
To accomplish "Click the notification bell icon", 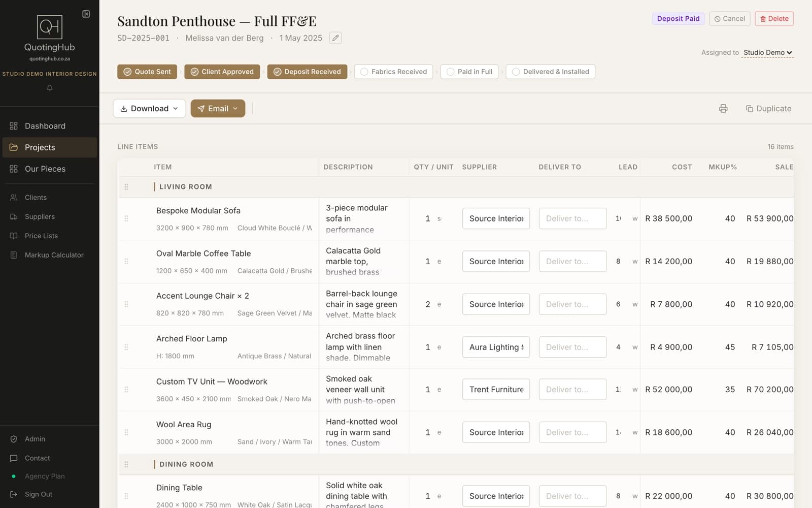I will [50, 88].
